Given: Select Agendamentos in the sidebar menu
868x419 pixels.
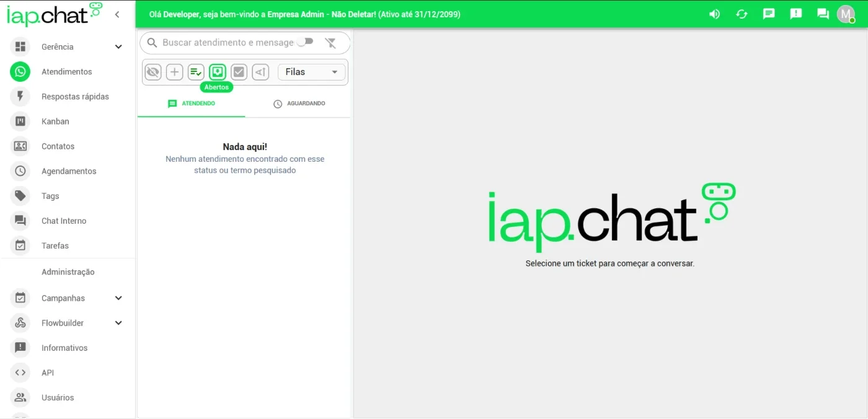Looking at the screenshot, I should pyautogui.click(x=69, y=170).
